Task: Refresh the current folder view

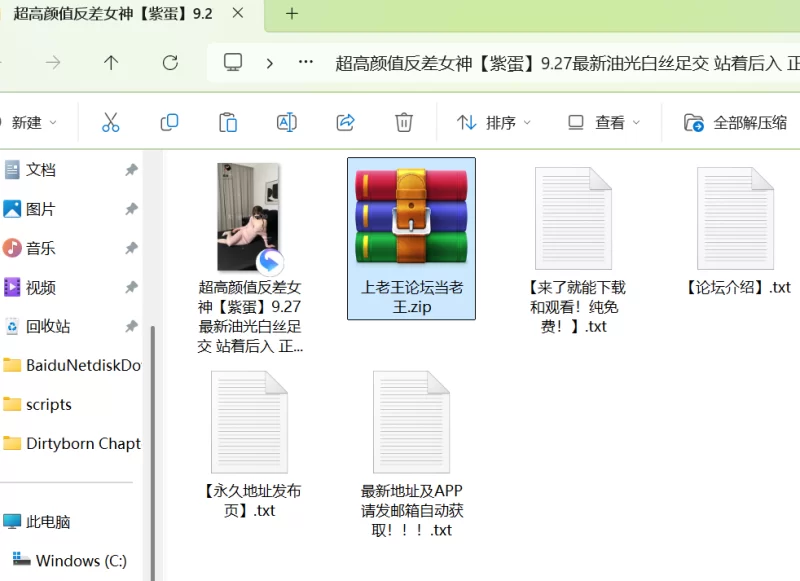Action: (170, 62)
